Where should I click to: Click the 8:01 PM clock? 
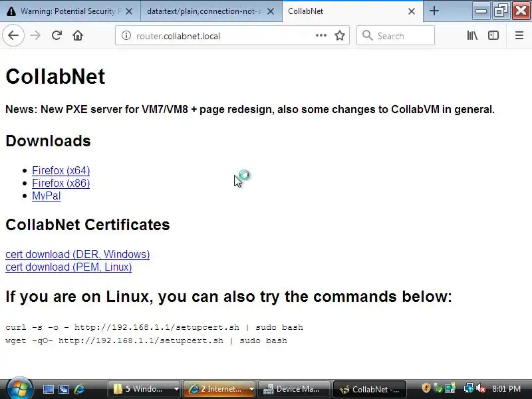coord(506,389)
